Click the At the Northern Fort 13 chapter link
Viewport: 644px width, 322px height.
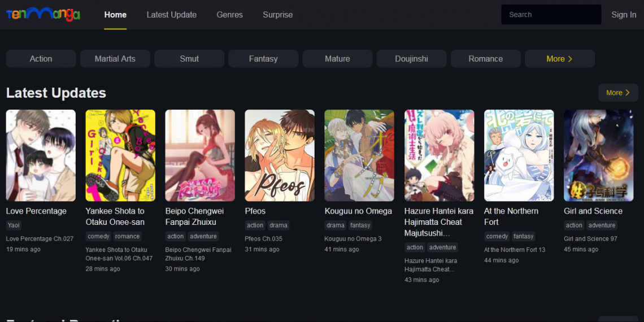[x=515, y=250]
